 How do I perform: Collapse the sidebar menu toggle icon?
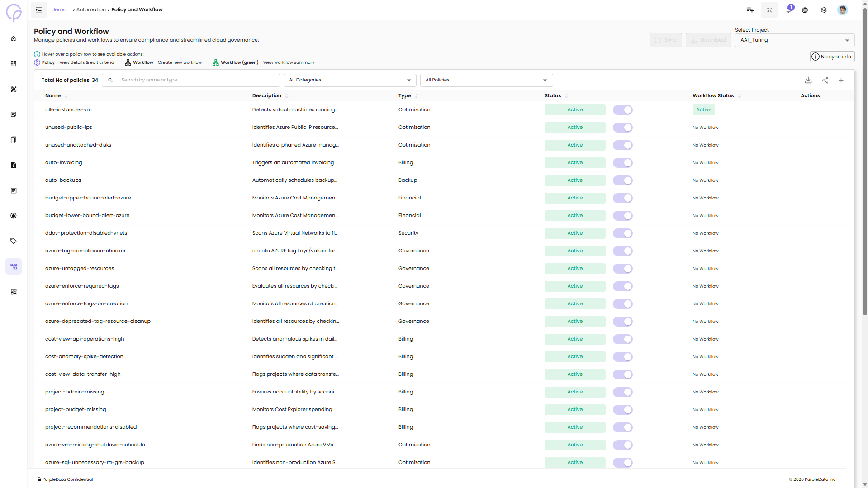tap(39, 9)
